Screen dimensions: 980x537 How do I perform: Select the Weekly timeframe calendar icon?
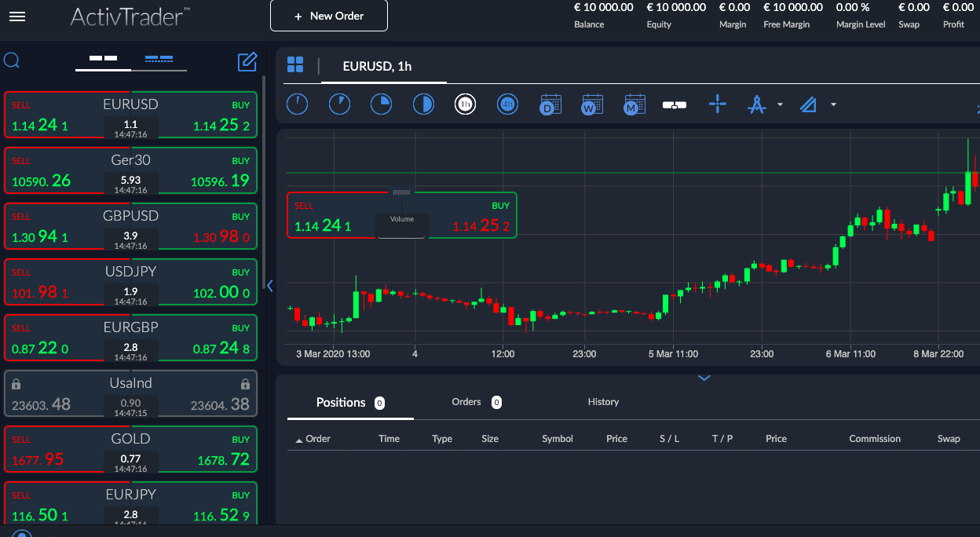(x=592, y=104)
